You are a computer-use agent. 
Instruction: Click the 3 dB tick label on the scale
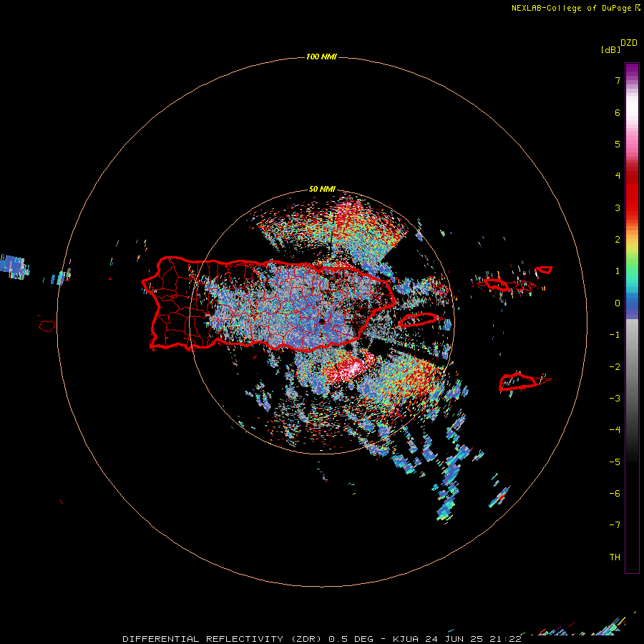[x=618, y=208]
